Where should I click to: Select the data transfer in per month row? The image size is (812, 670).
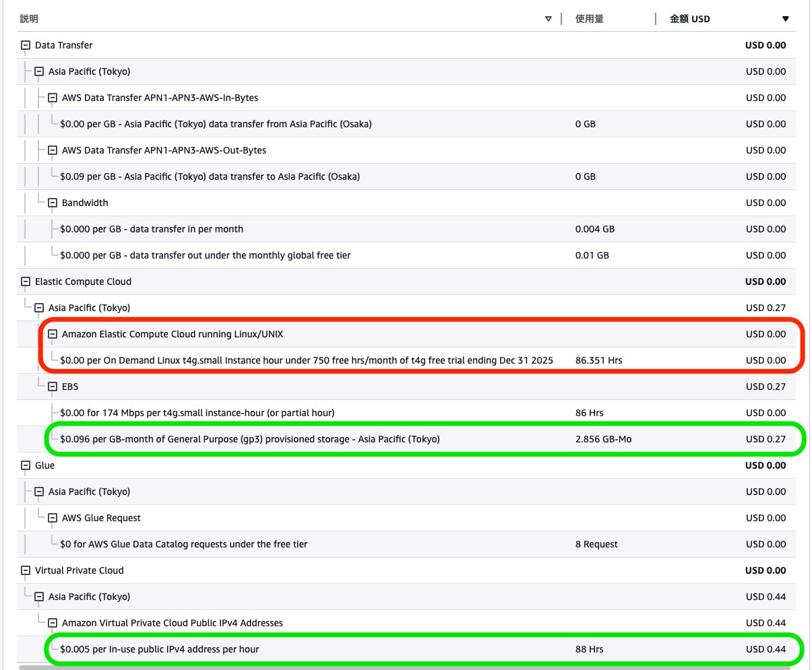(x=406, y=229)
